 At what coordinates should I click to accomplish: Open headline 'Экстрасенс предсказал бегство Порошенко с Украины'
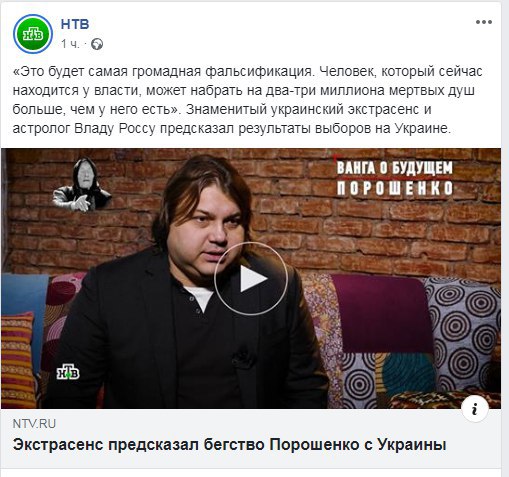coord(229,445)
